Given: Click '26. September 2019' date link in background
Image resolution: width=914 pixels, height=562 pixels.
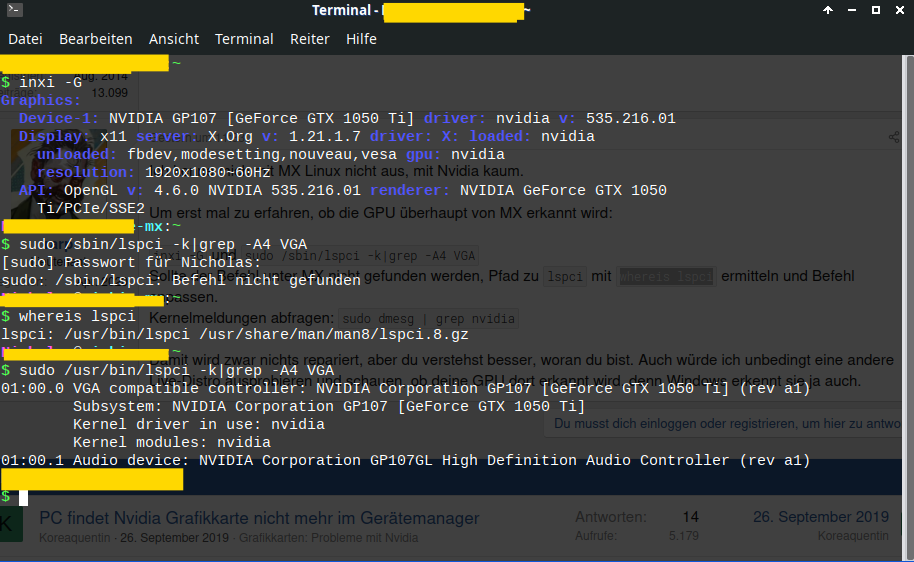Looking at the screenshot, I should (x=821, y=517).
